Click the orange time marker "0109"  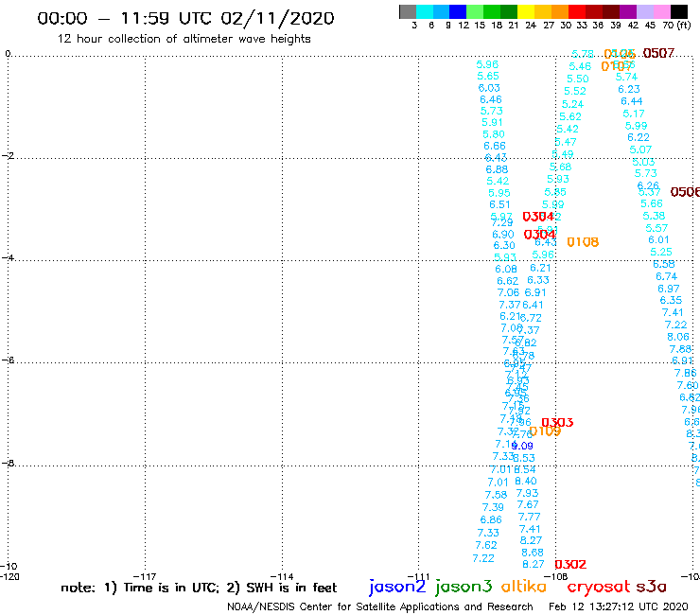pyautogui.click(x=545, y=431)
